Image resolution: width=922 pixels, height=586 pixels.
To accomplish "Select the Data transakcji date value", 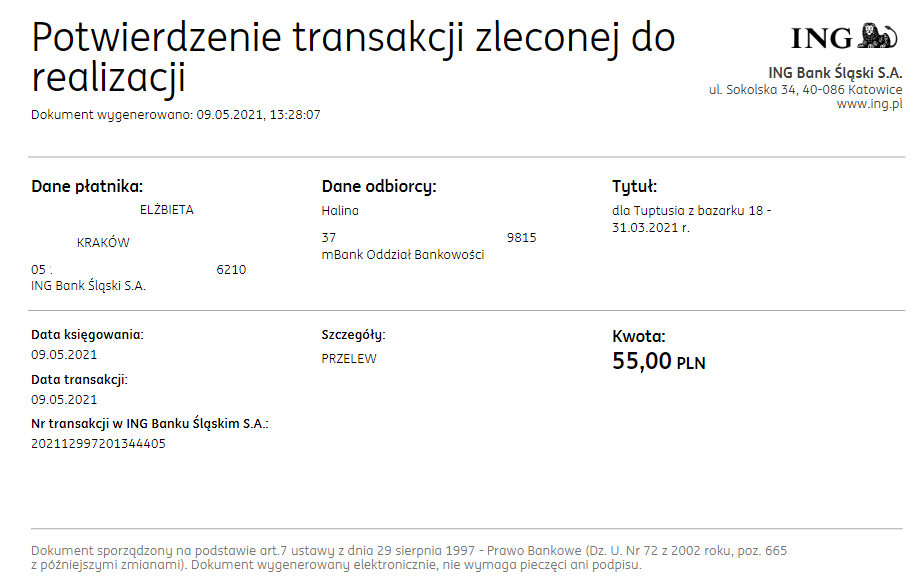I will 64,400.
